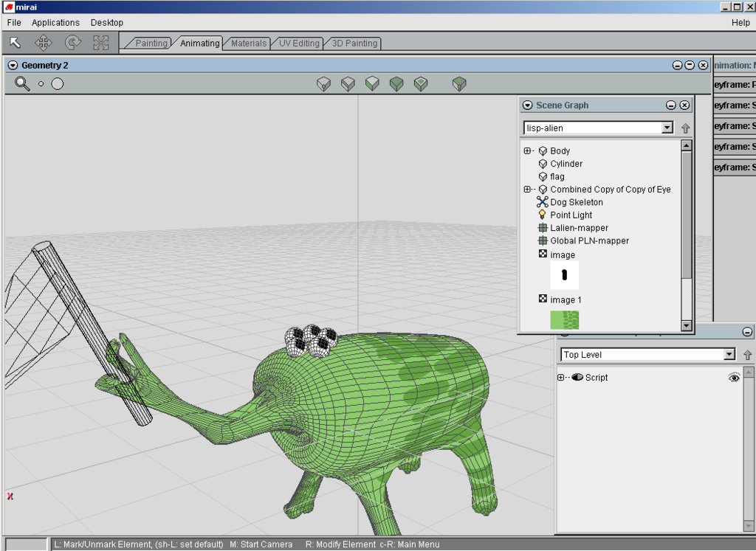Screen dimensions: 756x551
Task: Select the scale tool in toolbar
Action: tap(100, 43)
